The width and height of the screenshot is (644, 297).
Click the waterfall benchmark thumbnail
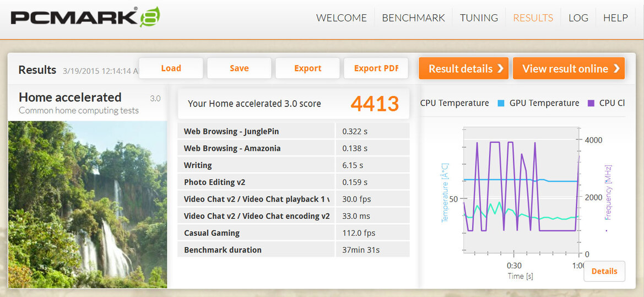click(x=87, y=204)
